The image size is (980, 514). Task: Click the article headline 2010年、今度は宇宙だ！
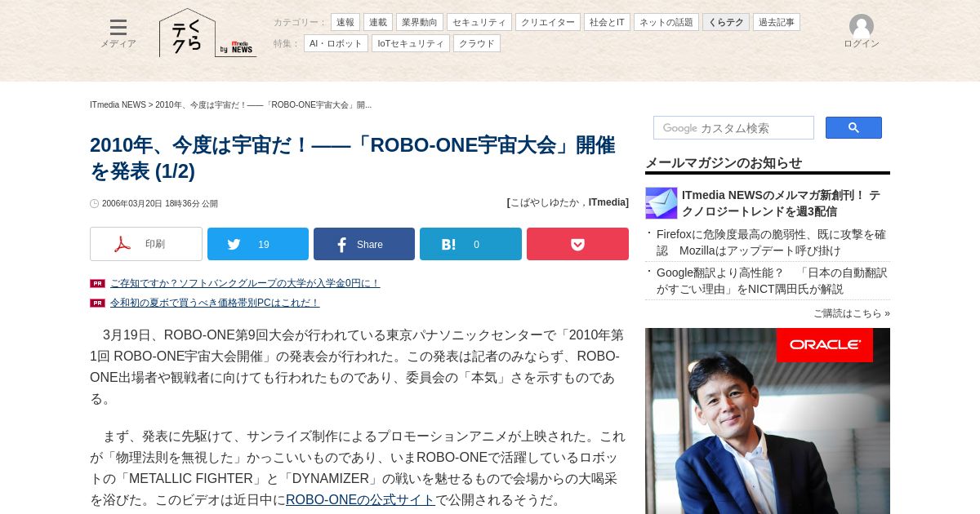click(x=353, y=158)
